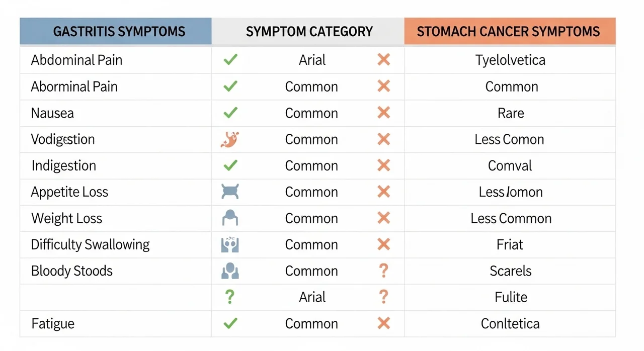The height and width of the screenshot is (351, 644).
Task: Click the orange question mark beside Scarels
Action: tap(383, 271)
